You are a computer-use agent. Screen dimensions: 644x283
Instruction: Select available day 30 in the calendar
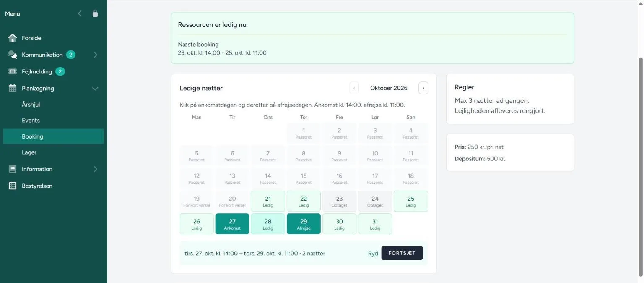click(x=340, y=224)
